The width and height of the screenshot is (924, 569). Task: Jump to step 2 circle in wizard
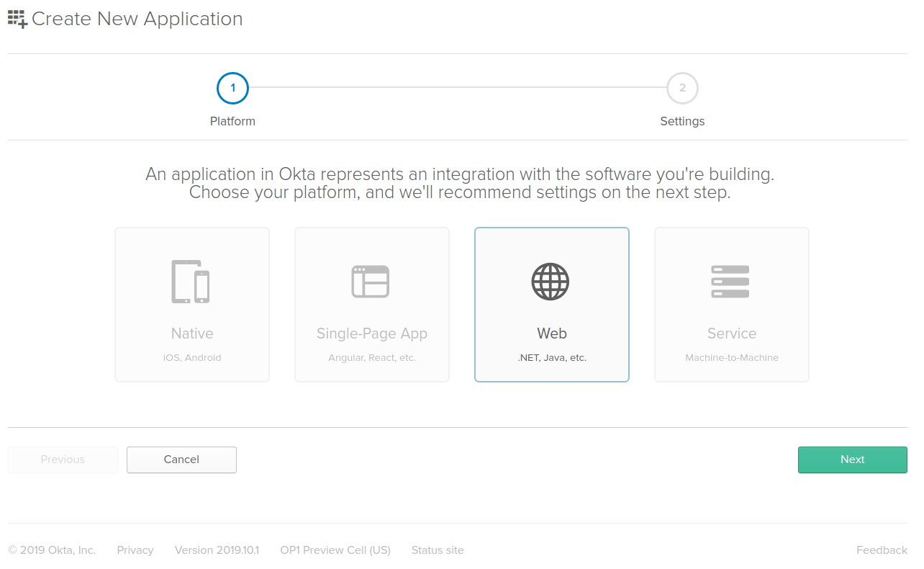coord(682,89)
